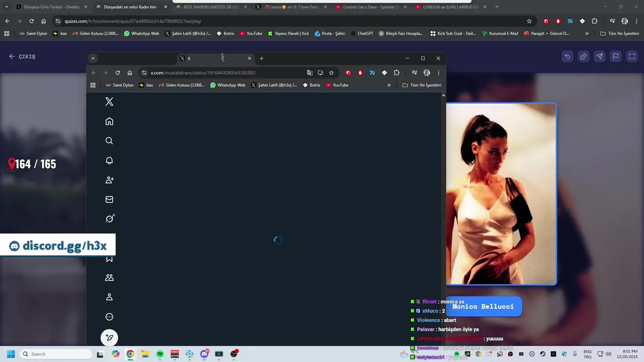Click the X logo in the sidebar
Image resolution: width=644 pixels, height=362 pixels.
pyautogui.click(x=109, y=102)
